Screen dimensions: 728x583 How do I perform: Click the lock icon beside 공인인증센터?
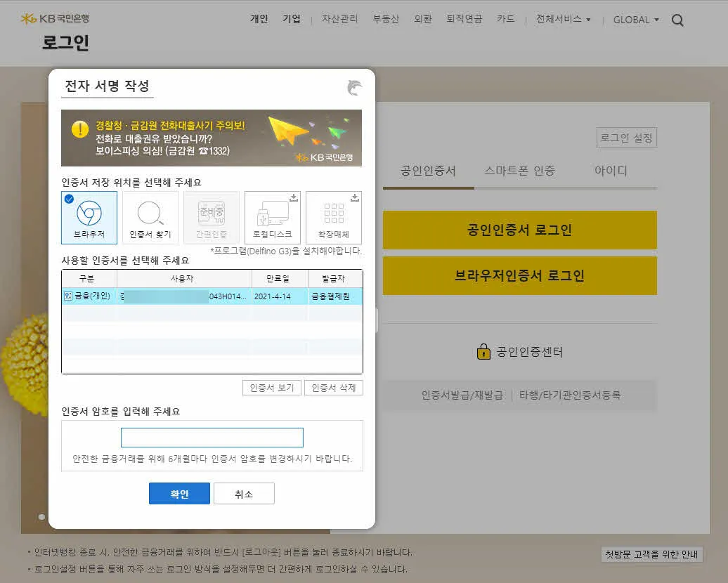(483, 351)
